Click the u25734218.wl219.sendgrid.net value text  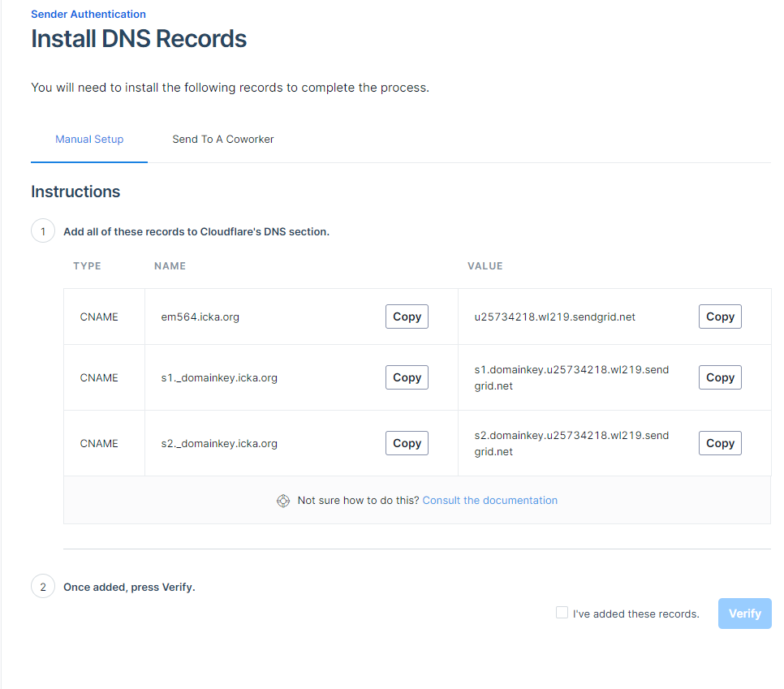[555, 317]
